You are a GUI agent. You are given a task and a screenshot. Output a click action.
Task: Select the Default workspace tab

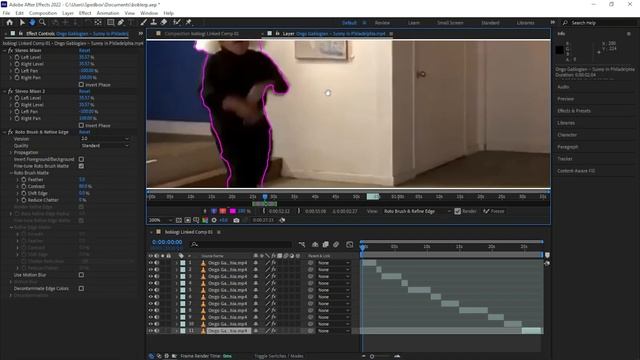click(349, 23)
